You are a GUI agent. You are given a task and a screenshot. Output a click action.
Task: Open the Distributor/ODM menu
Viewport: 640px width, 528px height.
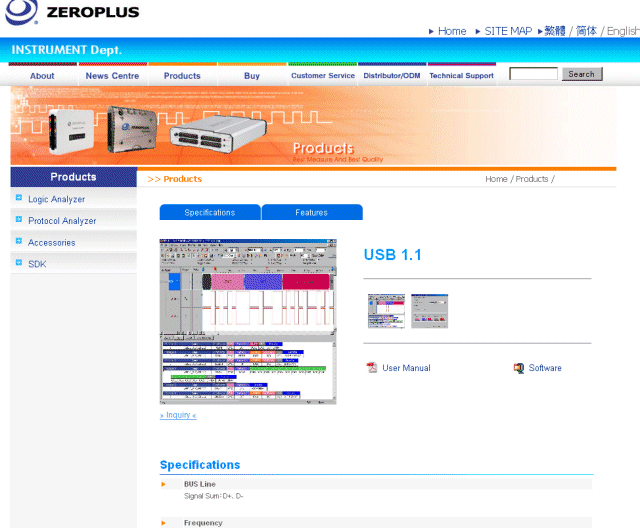(x=392, y=75)
